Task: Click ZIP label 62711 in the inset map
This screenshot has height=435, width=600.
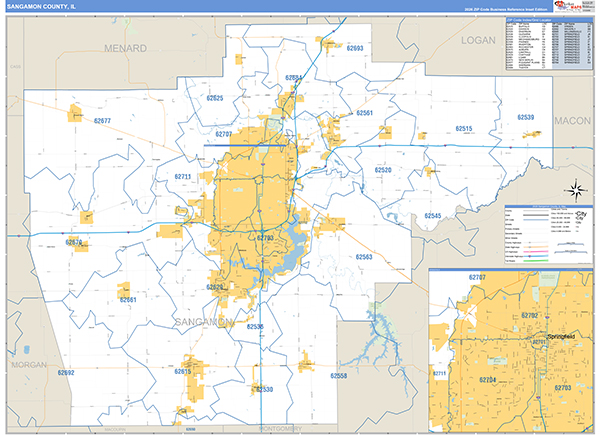Action: point(439,373)
